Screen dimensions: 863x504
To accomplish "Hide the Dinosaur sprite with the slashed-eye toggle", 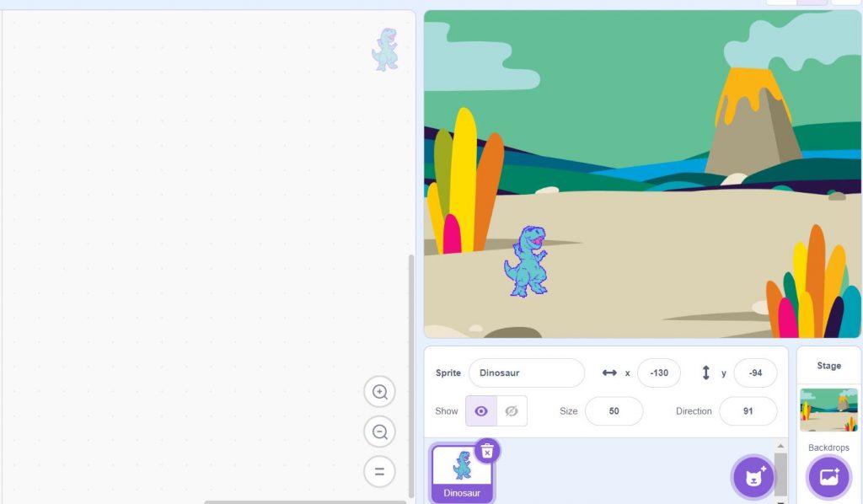I will [x=511, y=410].
